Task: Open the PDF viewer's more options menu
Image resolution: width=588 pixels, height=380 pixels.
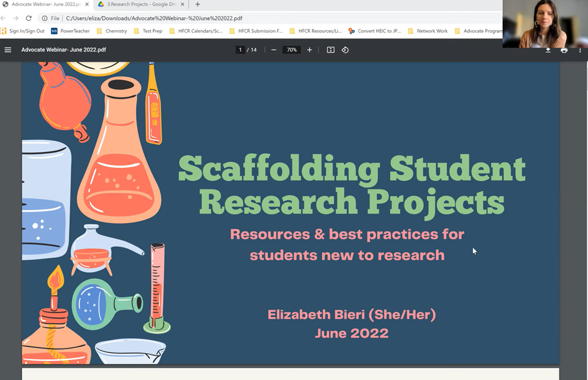Action: tap(579, 50)
